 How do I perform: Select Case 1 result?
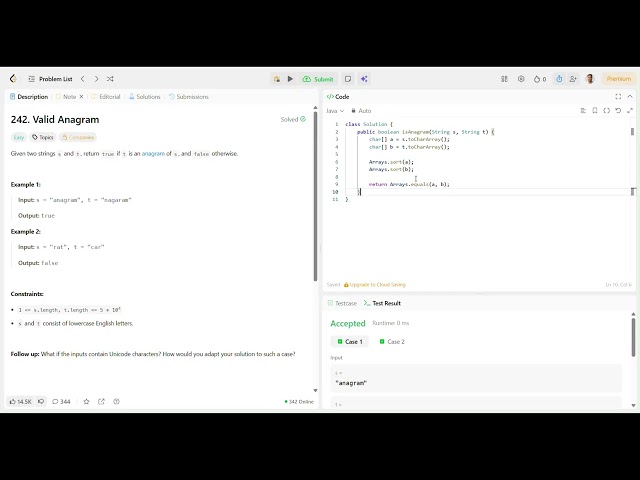(350, 342)
